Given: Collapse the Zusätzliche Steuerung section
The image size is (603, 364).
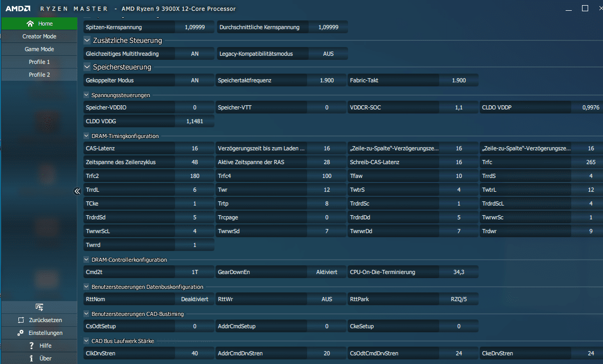Looking at the screenshot, I should point(88,40).
